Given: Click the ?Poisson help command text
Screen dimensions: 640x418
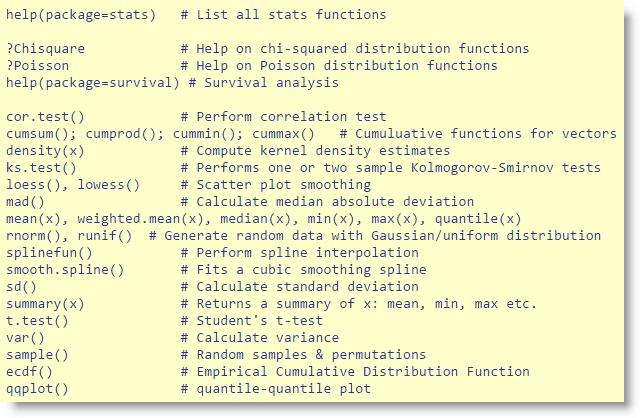Looking at the screenshot, I should pyautogui.click(x=38, y=66).
